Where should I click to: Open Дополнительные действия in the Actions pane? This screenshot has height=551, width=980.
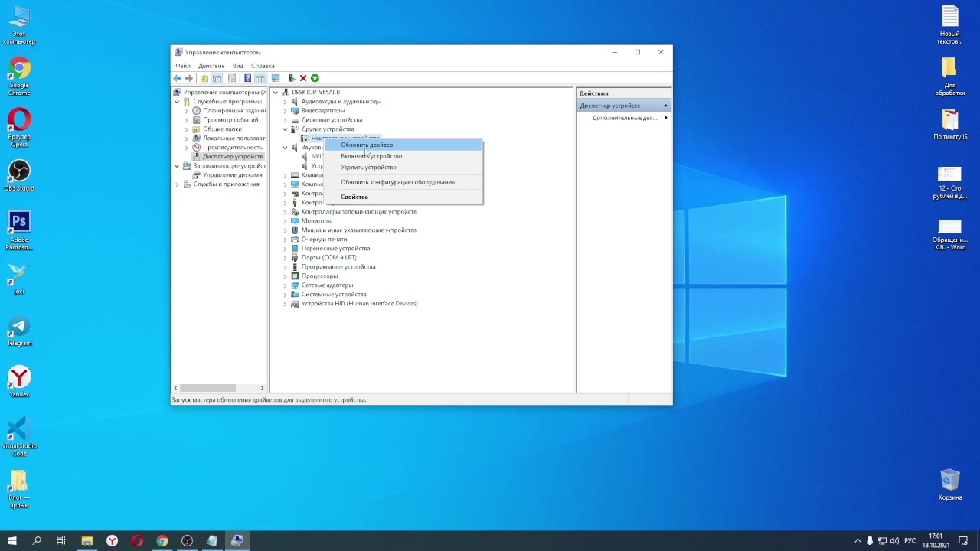point(624,118)
